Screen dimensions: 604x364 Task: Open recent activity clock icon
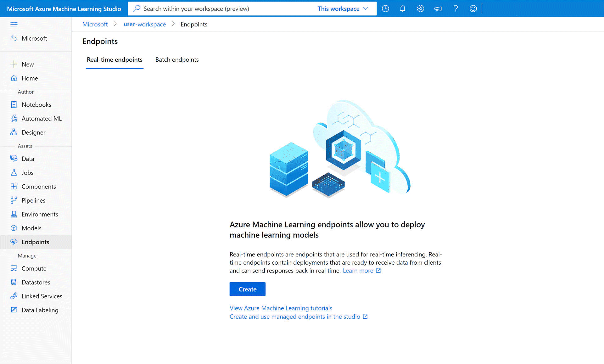385,9
